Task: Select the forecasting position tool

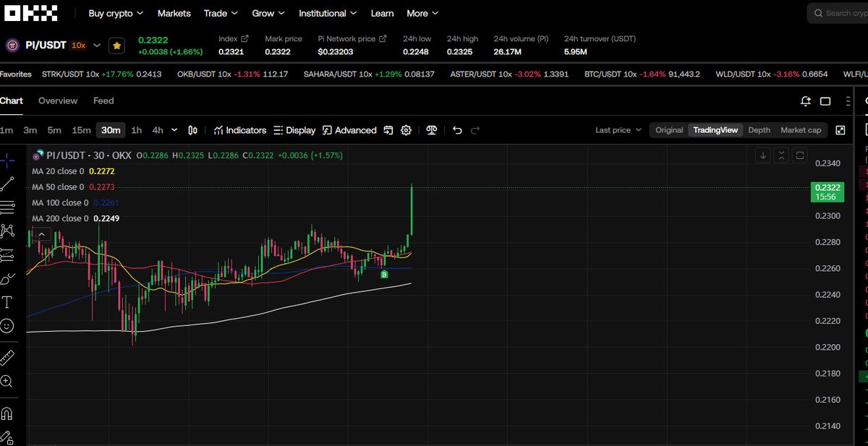Action: [x=7, y=254]
